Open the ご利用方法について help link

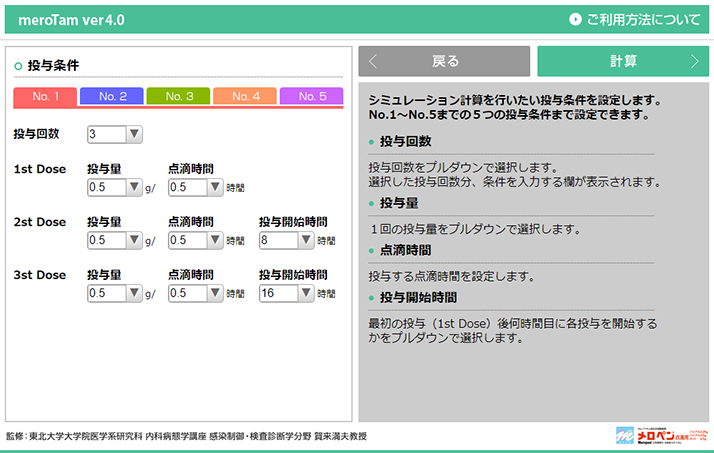643,19
